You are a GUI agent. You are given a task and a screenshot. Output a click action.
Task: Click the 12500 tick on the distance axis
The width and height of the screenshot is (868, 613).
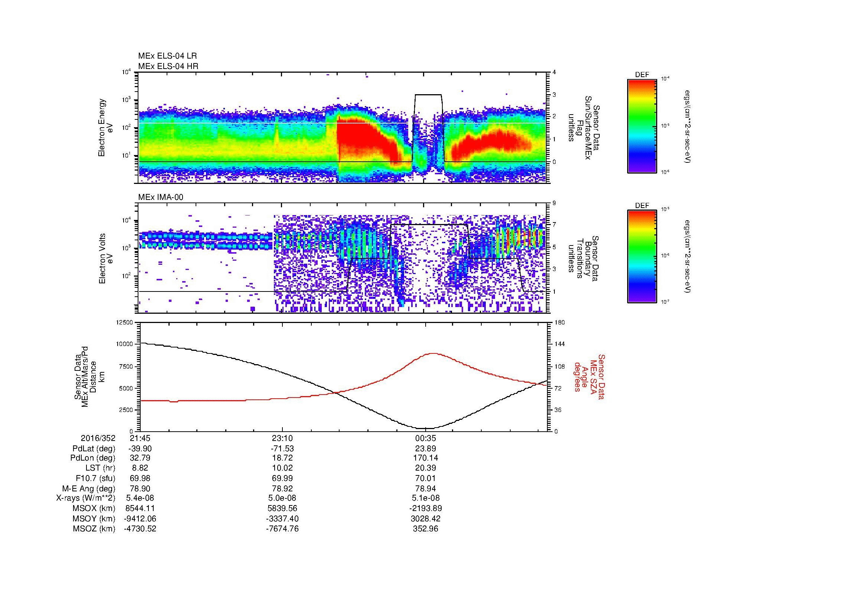(x=124, y=323)
